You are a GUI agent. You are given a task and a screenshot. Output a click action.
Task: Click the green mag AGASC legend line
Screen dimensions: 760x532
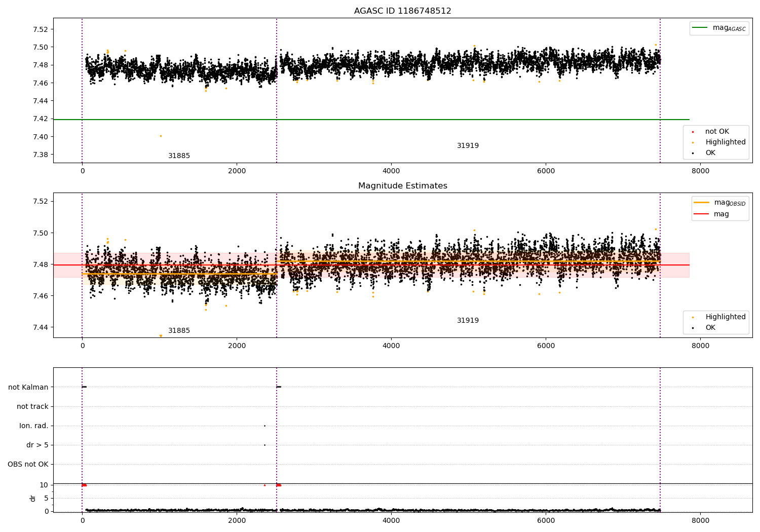click(x=701, y=28)
